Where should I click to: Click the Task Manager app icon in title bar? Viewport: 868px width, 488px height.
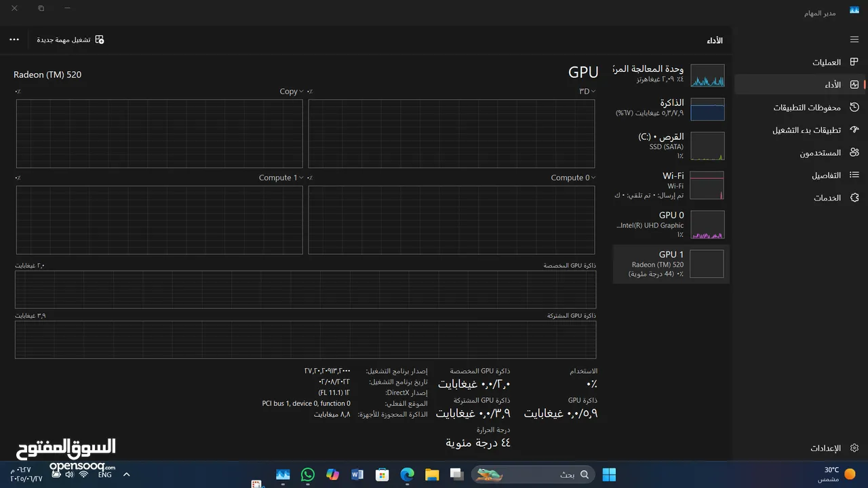(x=854, y=10)
